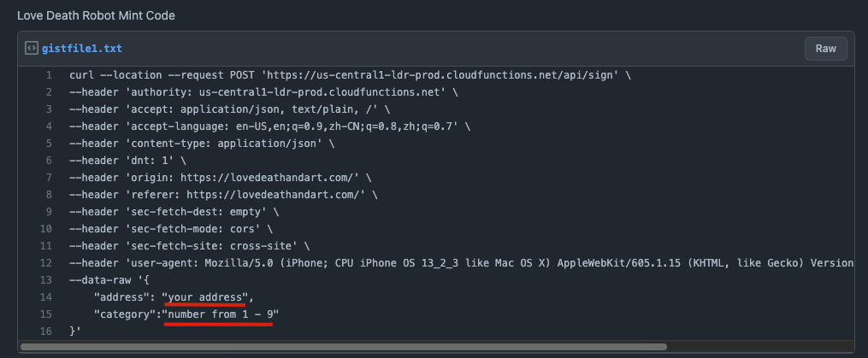868x358 pixels.
Task: View the Raw file contents
Action: click(x=825, y=49)
